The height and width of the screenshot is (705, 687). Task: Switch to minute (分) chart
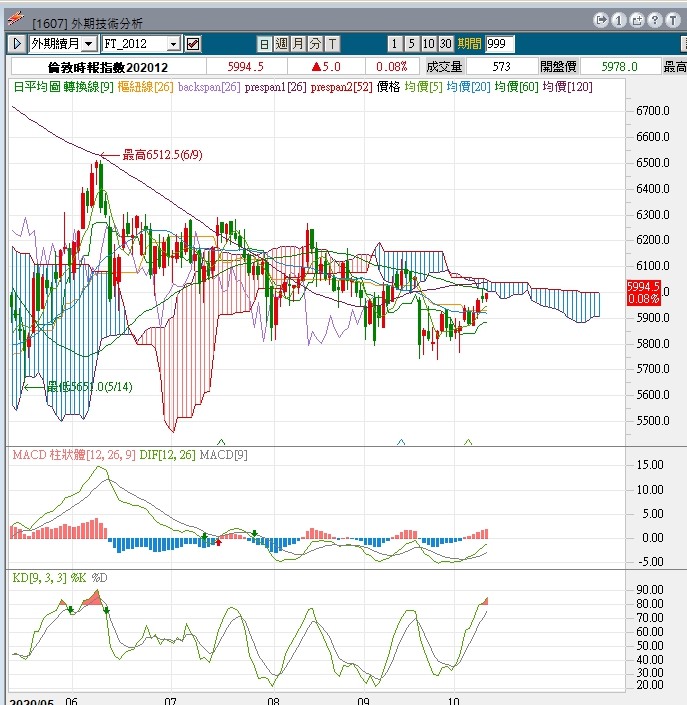click(x=315, y=44)
